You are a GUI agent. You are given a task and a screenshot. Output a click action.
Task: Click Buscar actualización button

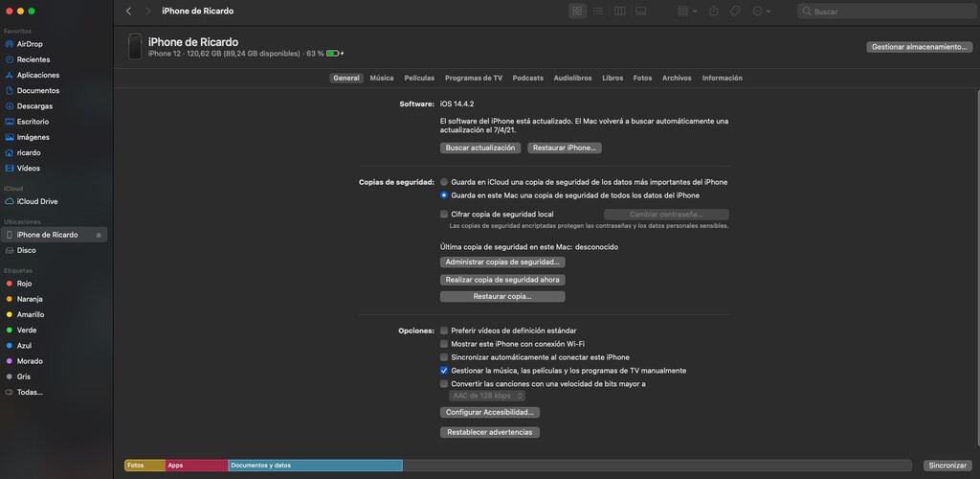click(x=480, y=148)
